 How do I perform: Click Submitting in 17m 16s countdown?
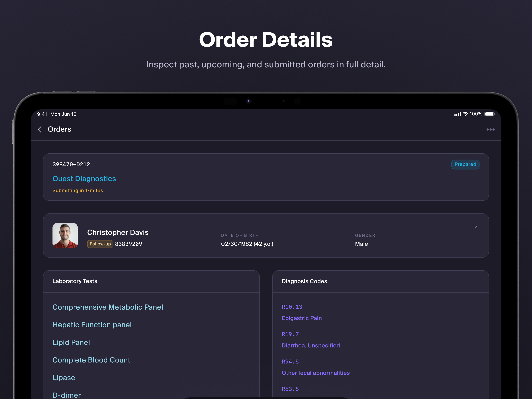point(78,190)
